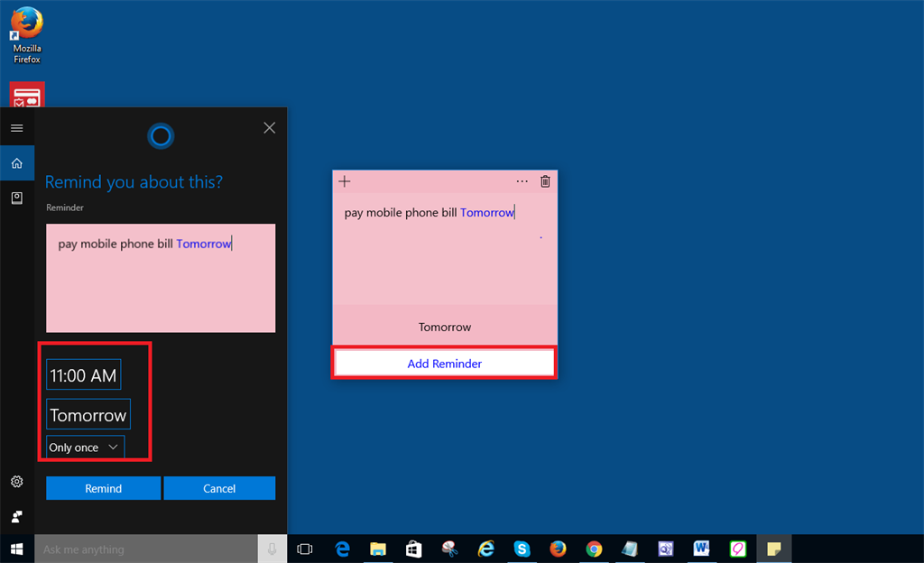The width and height of the screenshot is (924, 563).
Task: Select Mozilla Firefox desktop shortcut
Action: click(x=27, y=35)
